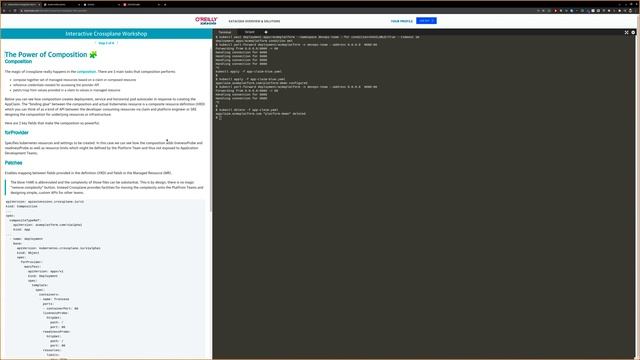Add a new terminal tab with plus icon

(266, 32)
